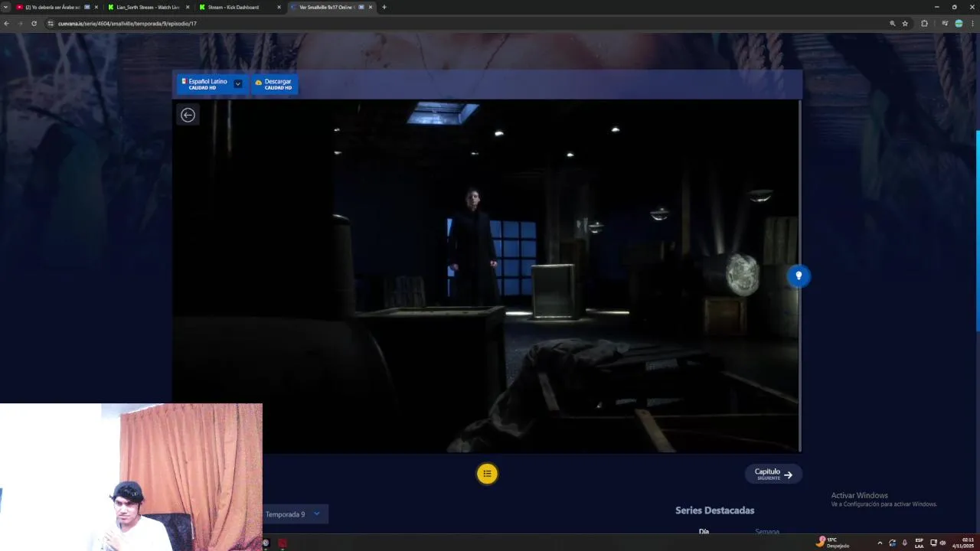Open the weather widget showing 15°C Despejado

pyautogui.click(x=833, y=543)
